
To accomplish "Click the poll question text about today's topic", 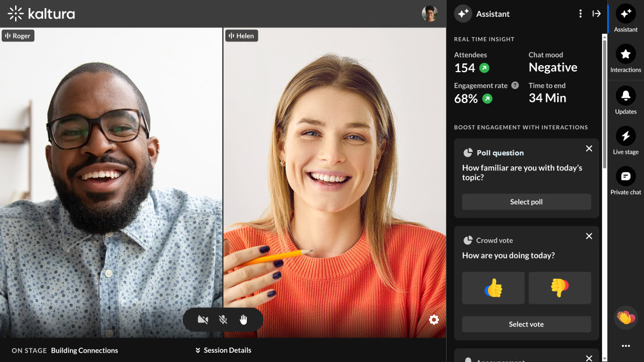I will [522, 172].
